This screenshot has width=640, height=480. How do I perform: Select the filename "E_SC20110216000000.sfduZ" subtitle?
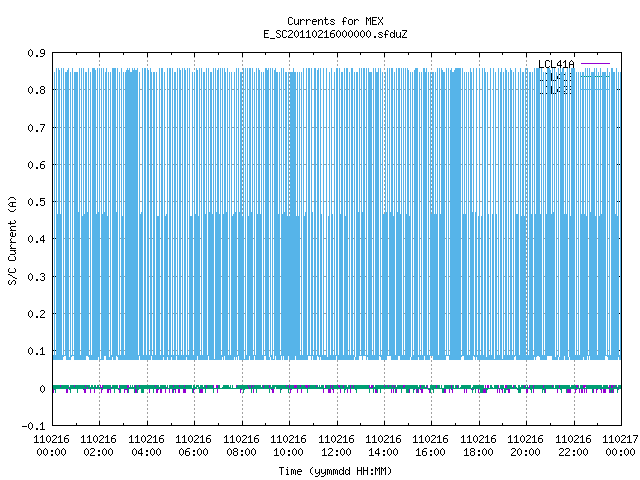(335, 34)
